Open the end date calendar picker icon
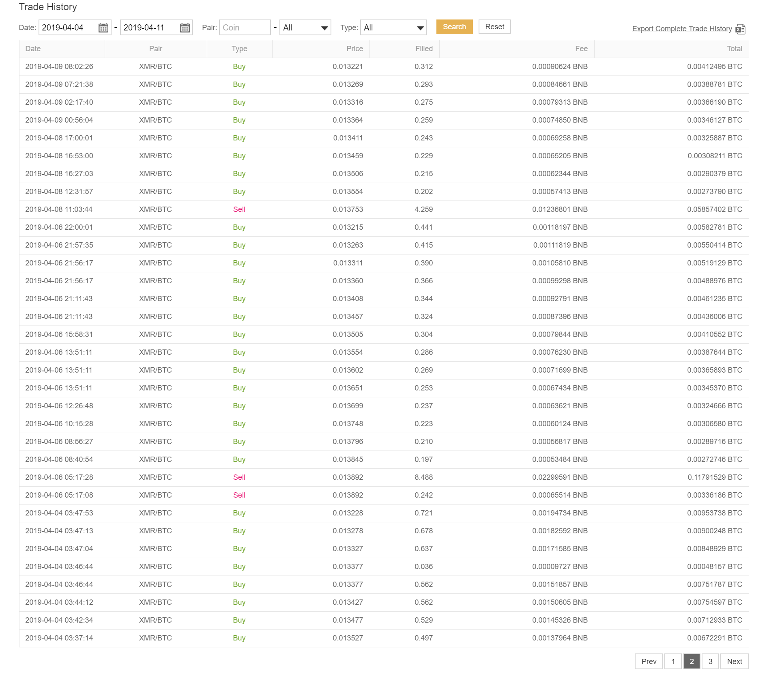 [x=185, y=28]
